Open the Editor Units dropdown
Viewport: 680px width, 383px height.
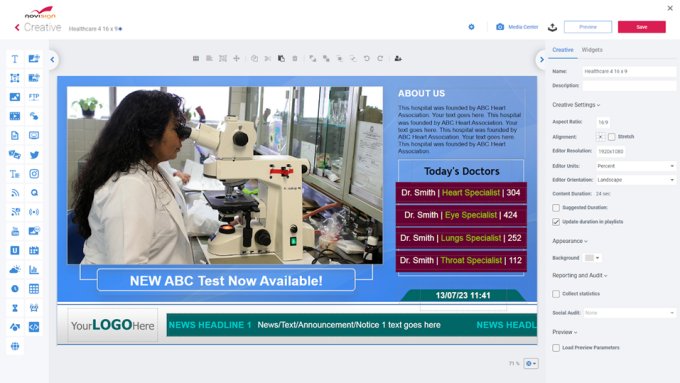pos(635,166)
